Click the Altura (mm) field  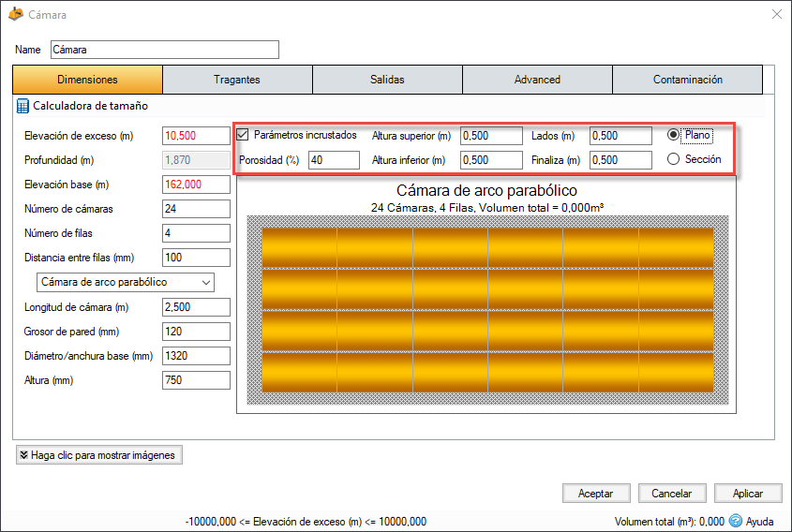coord(196,380)
